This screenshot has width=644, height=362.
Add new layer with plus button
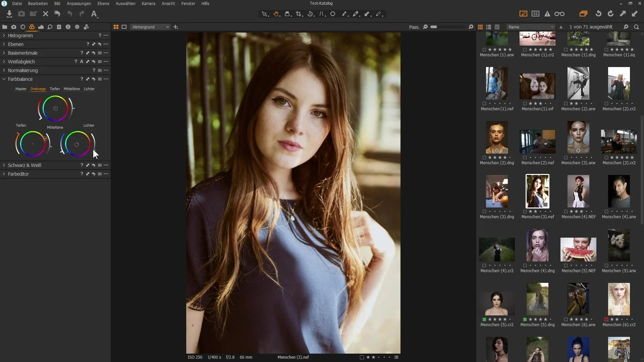point(175,27)
